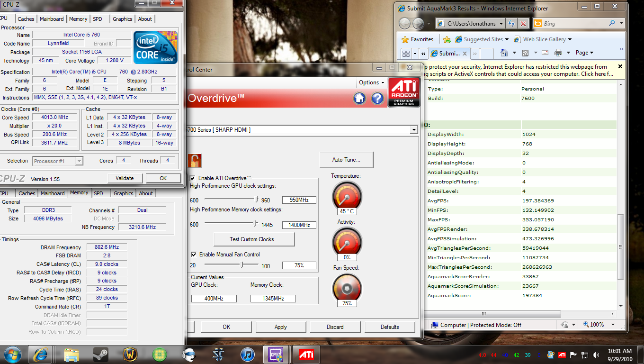This screenshot has width=644, height=364.
Task: Launch World of Warcraft from taskbar
Action: tap(130, 354)
